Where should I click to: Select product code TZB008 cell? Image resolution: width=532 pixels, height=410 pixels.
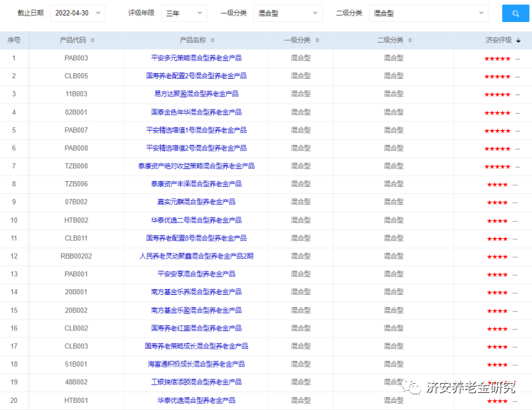point(76,166)
